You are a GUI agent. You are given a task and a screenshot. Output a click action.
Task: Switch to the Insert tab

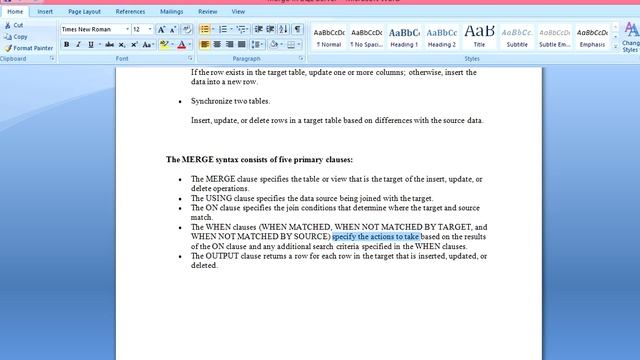click(x=45, y=12)
